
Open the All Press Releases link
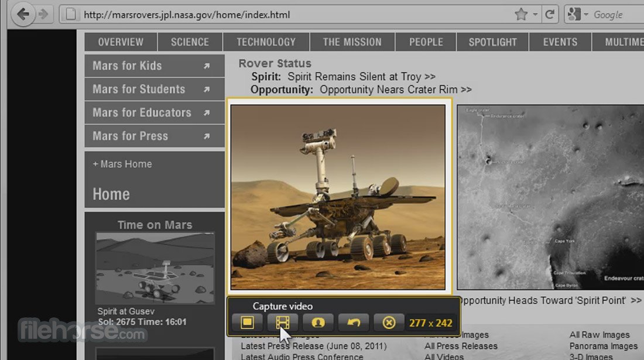tap(461, 346)
